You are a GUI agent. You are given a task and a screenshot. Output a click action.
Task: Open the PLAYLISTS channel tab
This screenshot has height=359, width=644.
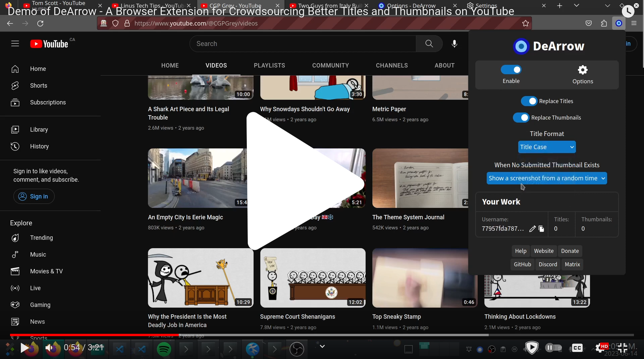[x=269, y=65]
